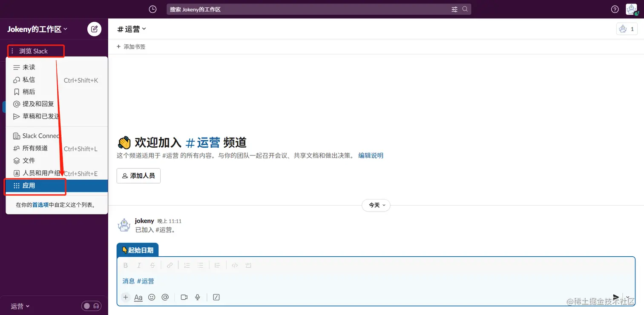
Task: Click 添加书签 to add a bookmark
Action: pyautogui.click(x=131, y=47)
